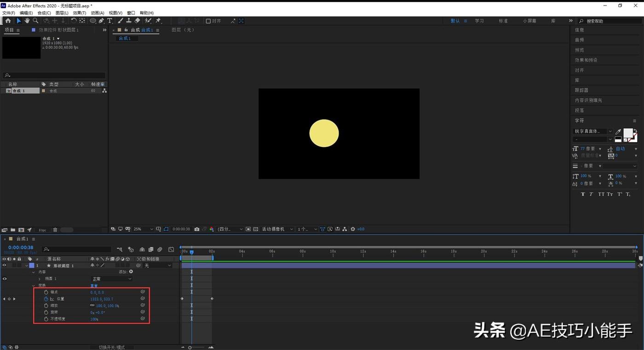Viewport: 644px width, 350px height.
Task: Enable the 旋转 stopwatch
Action: coord(46,312)
